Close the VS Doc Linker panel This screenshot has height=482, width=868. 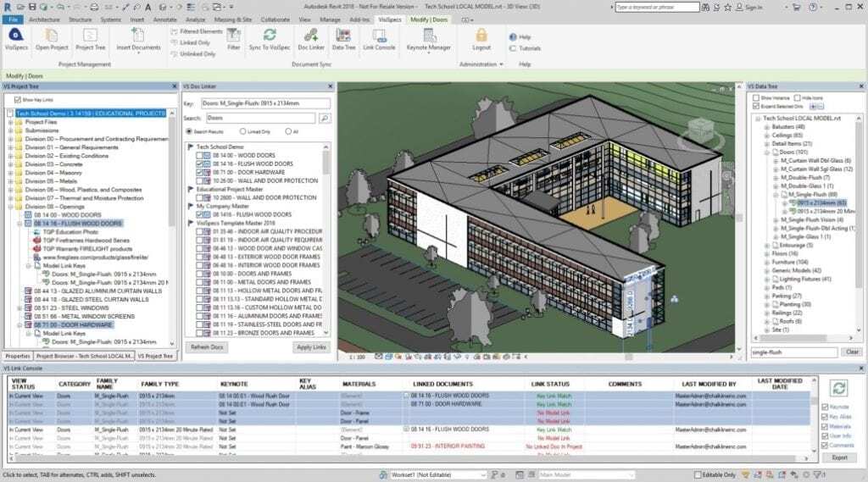click(331, 86)
